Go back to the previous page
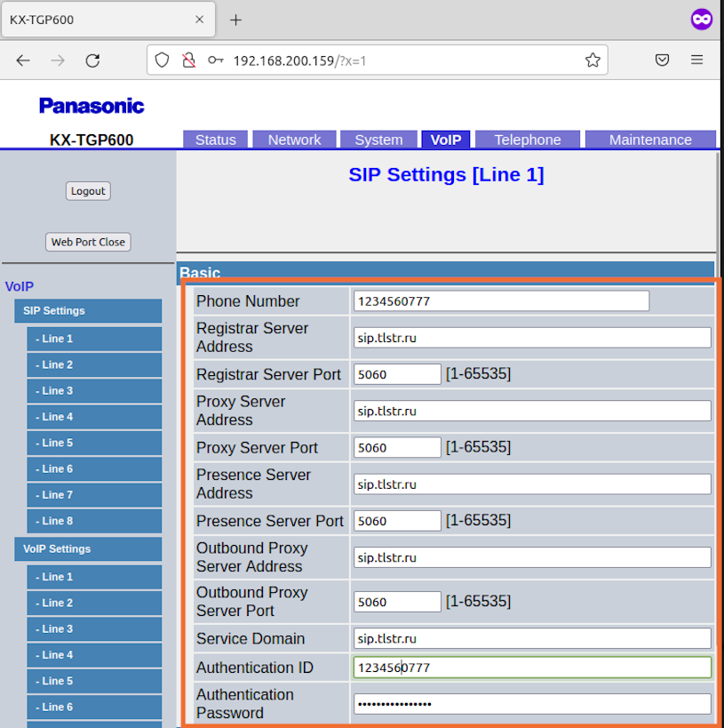The width and height of the screenshot is (724, 728). click(23, 60)
